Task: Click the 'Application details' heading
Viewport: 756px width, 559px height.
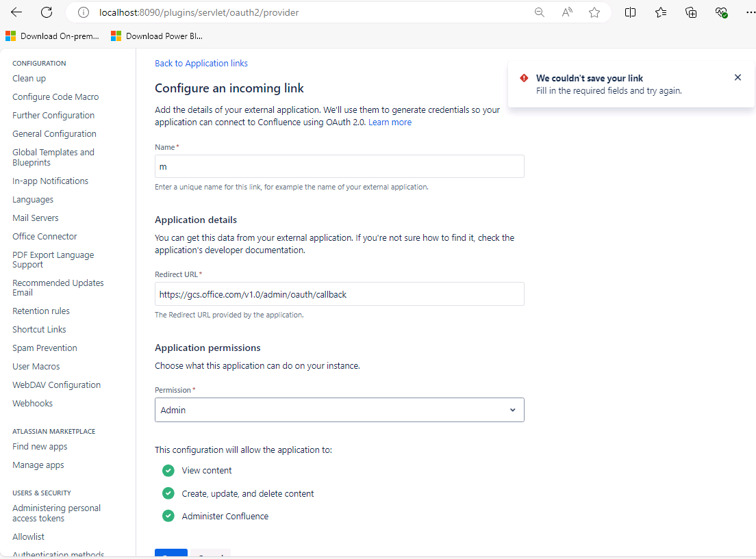Action: coord(196,220)
